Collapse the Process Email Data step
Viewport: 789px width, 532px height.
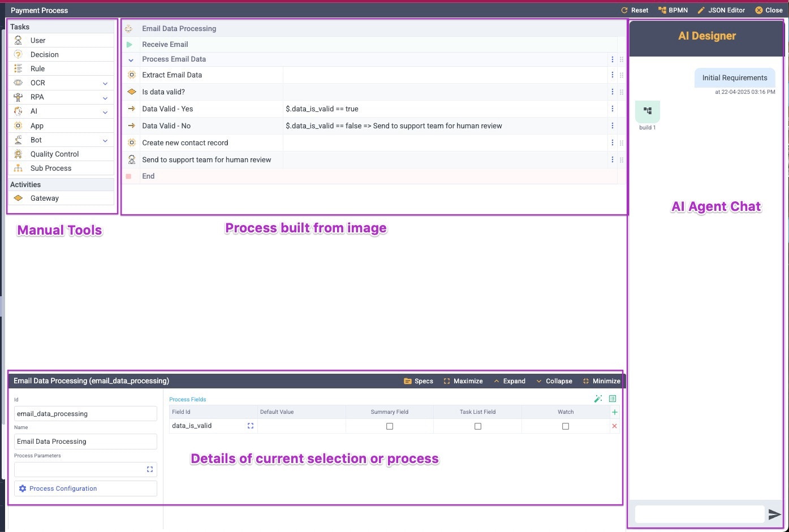[x=131, y=59]
